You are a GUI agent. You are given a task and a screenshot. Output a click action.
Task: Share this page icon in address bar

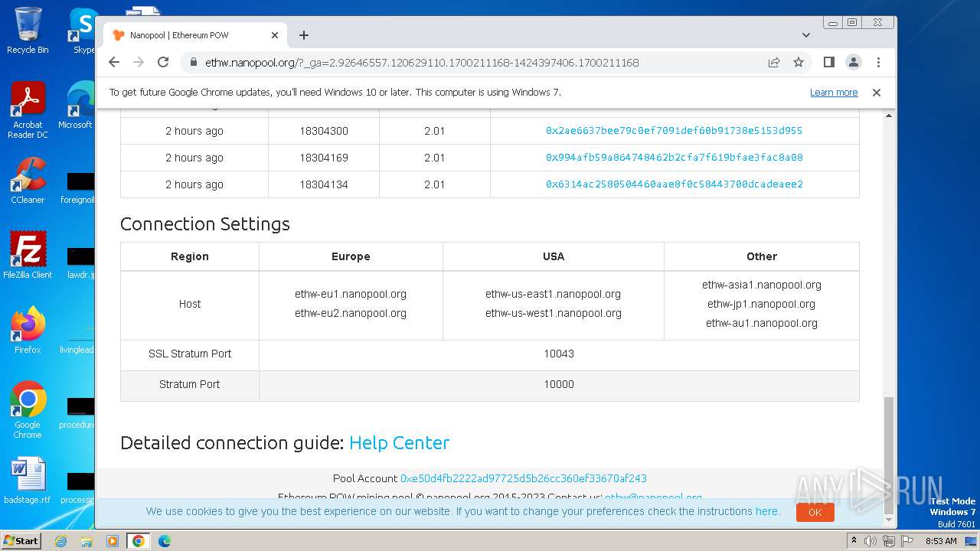click(774, 62)
